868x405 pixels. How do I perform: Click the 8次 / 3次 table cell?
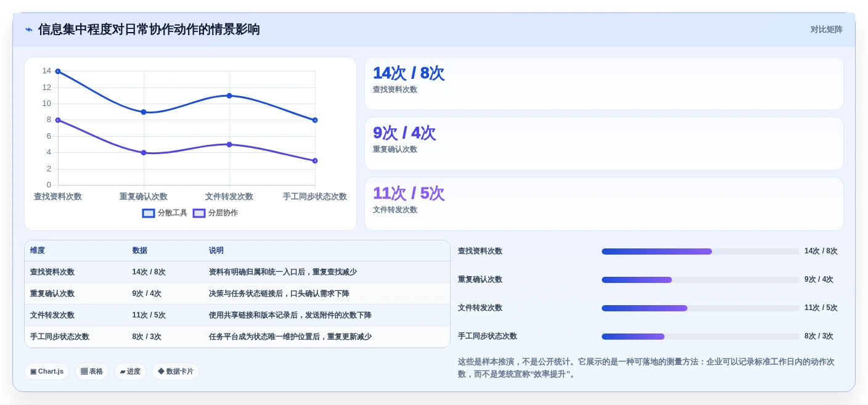pos(147,337)
